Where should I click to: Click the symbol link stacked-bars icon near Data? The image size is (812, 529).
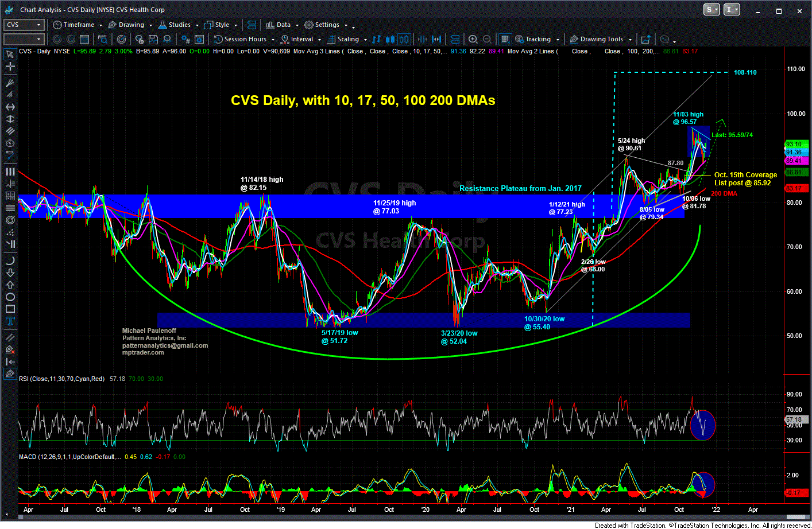pyautogui.click(x=251, y=25)
